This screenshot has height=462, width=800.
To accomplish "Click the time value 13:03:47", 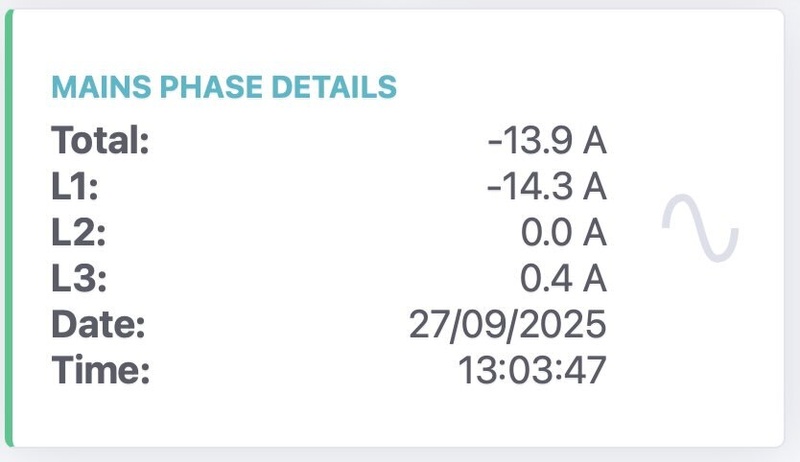I will pos(532,371).
